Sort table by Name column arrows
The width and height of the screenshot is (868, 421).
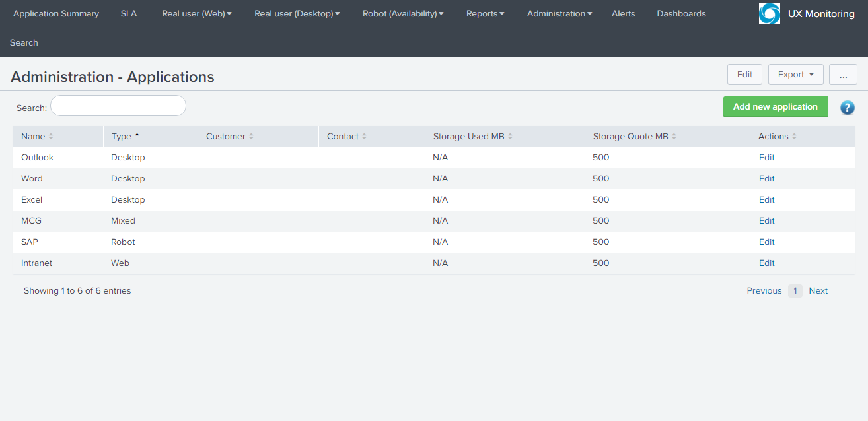(x=51, y=137)
